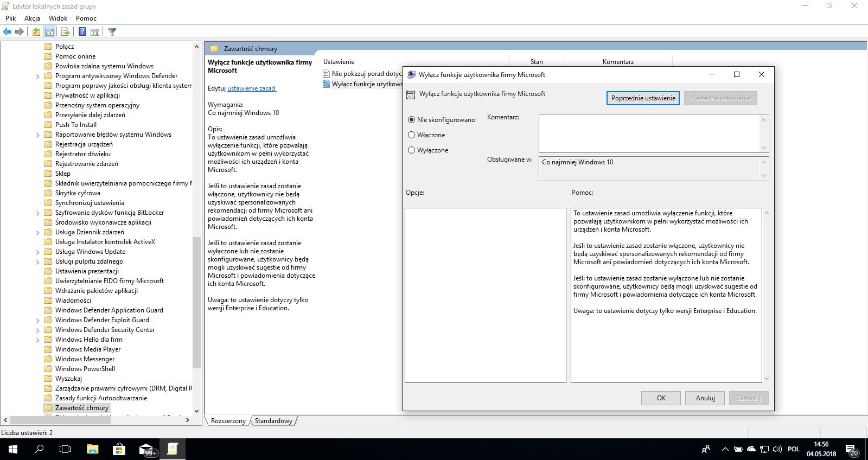The width and height of the screenshot is (868, 460).
Task: Click Anuluj to cancel the dialog
Action: point(705,398)
